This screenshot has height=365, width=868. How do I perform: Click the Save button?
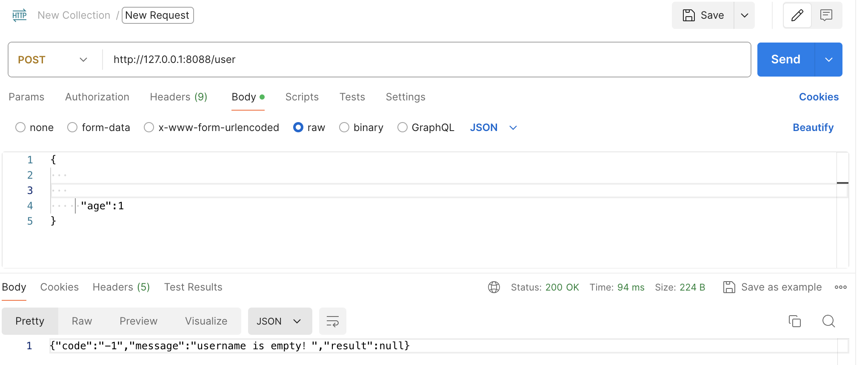coord(703,15)
